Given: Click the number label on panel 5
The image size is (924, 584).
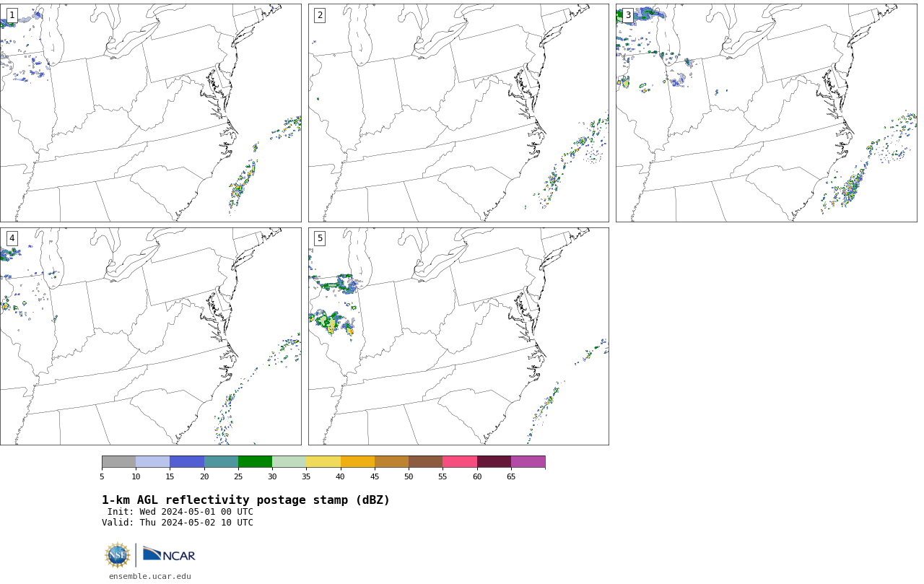Looking at the screenshot, I should (x=320, y=238).
